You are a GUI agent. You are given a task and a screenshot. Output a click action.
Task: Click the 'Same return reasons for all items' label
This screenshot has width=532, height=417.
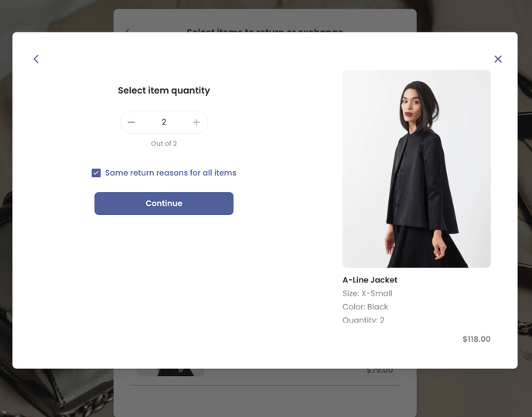(170, 173)
